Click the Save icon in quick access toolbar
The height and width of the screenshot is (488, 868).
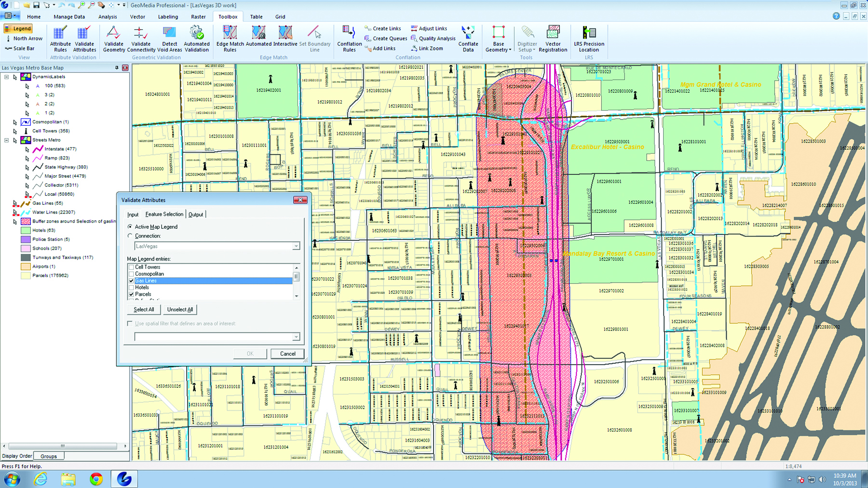[36, 5]
